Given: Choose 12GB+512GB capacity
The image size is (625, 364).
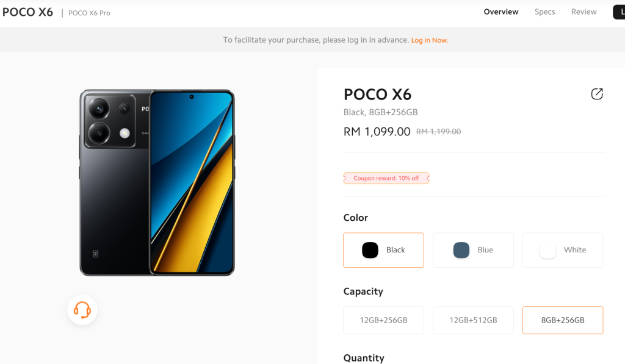Looking at the screenshot, I should click(x=473, y=320).
